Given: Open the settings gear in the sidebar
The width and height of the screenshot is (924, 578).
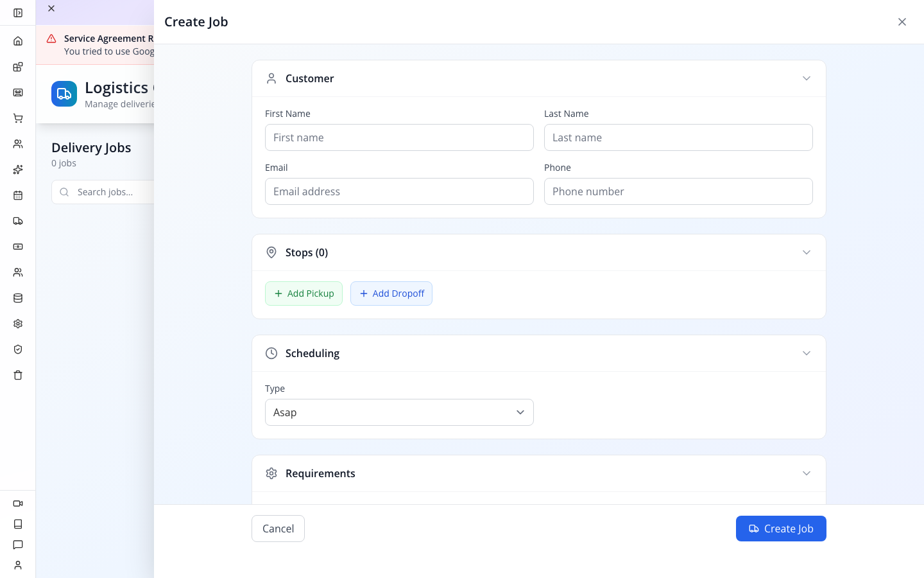Looking at the screenshot, I should click(18, 324).
